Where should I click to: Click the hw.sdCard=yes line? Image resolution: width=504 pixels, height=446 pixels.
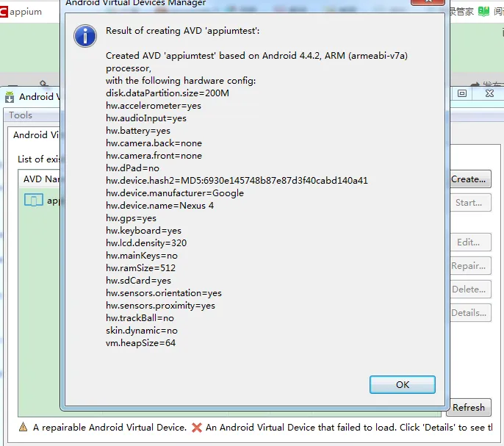[x=138, y=281]
